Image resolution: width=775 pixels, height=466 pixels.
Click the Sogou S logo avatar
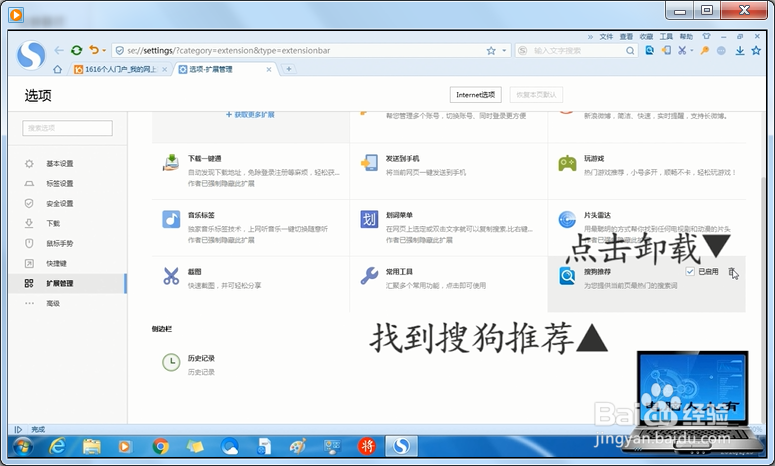pos(31,54)
